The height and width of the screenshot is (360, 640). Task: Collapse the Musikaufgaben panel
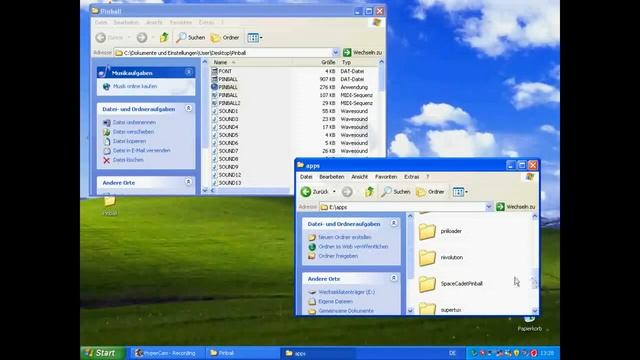tap(189, 72)
